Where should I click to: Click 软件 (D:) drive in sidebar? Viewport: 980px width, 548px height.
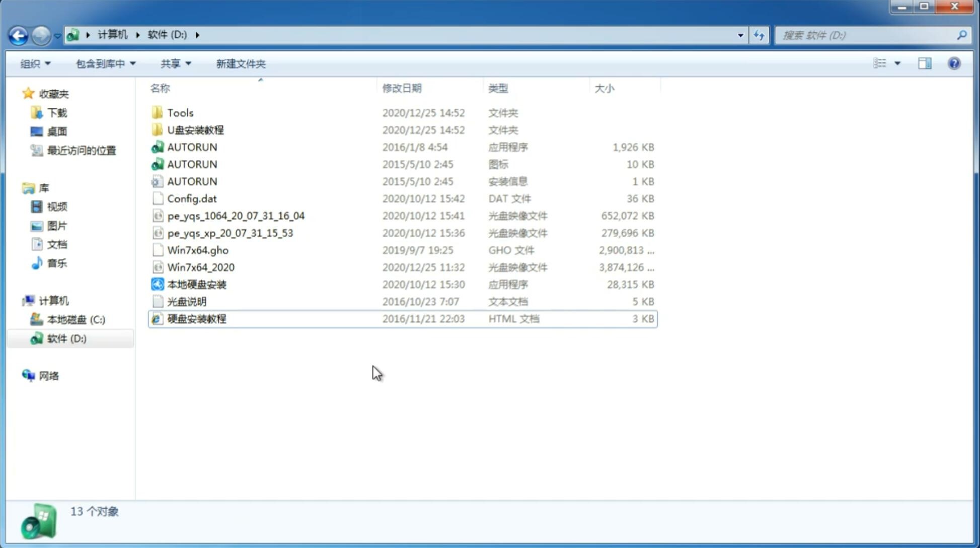[66, 338]
